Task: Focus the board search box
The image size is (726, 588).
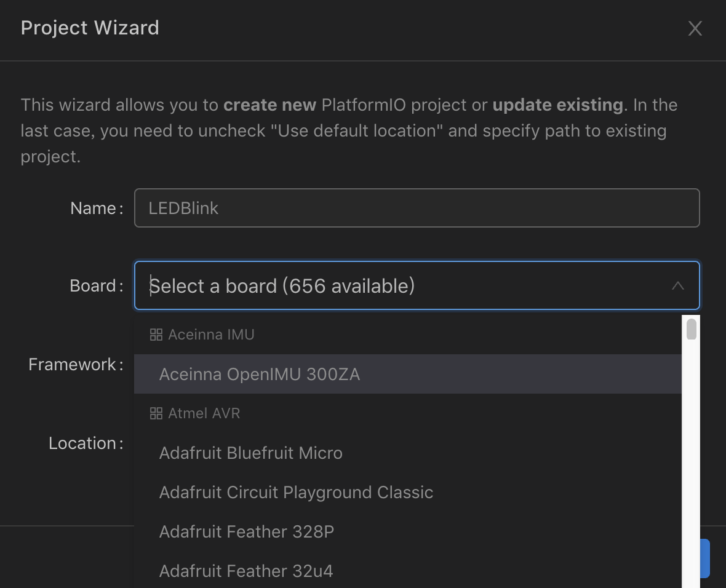Action: point(400,286)
